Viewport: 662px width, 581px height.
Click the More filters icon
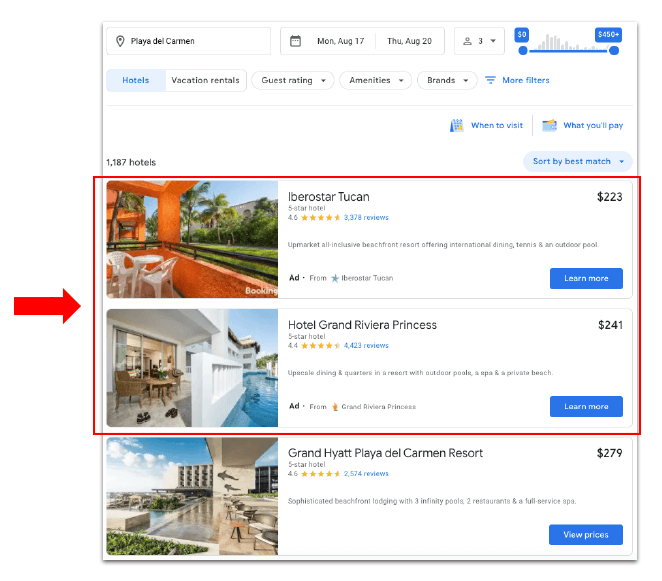(490, 80)
